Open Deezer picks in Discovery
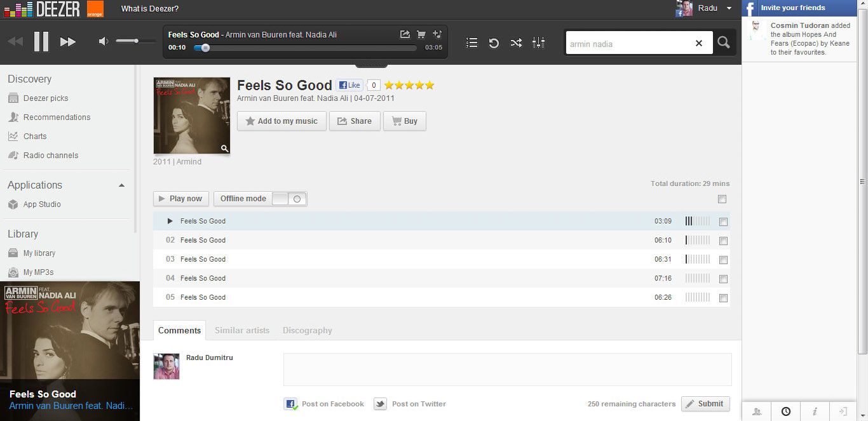This screenshot has width=868, height=421. (x=46, y=98)
